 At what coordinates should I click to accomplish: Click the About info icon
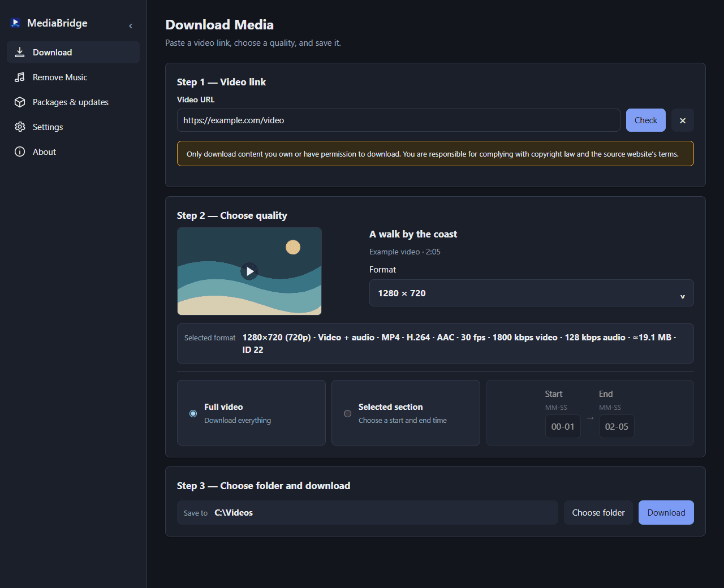[20, 152]
